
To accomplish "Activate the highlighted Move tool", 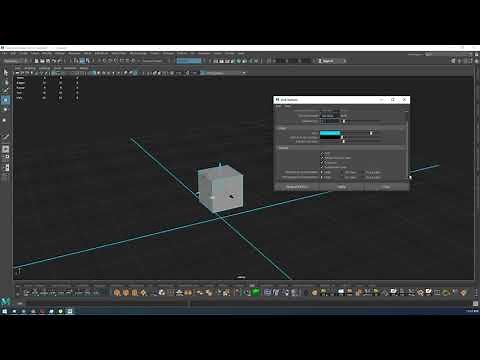I will coord(6,100).
